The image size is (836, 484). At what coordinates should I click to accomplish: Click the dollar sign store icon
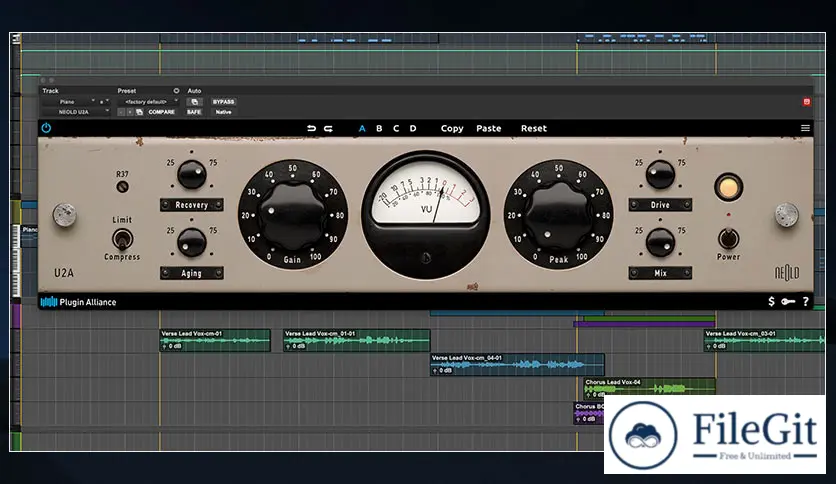[771, 302]
